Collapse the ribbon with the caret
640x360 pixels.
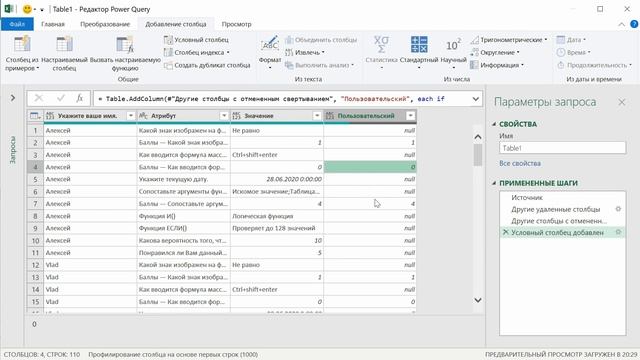[x=621, y=24]
